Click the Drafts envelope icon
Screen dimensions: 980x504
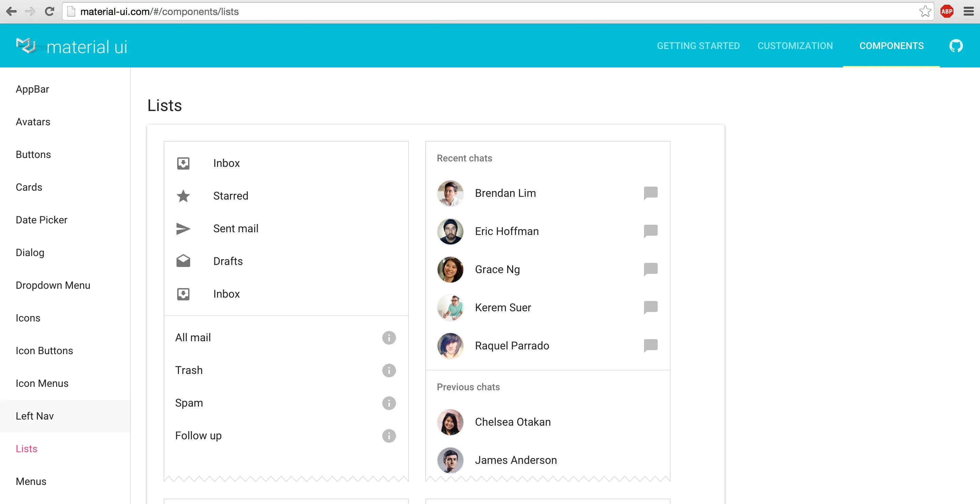pos(183,261)
